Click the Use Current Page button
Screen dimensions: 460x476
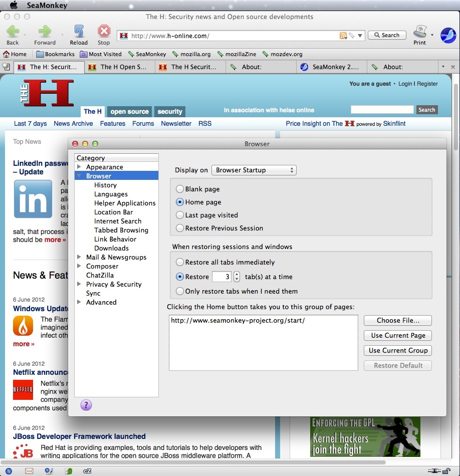[398, 336]
